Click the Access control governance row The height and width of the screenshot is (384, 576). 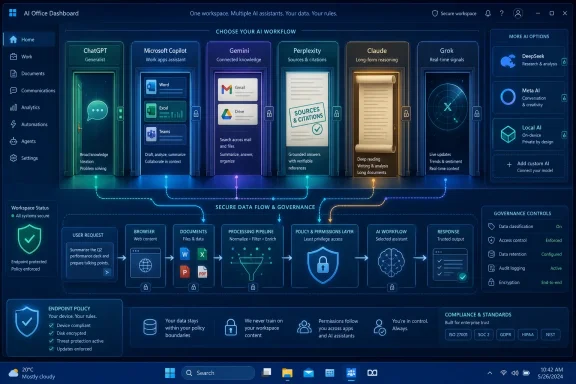525,240
